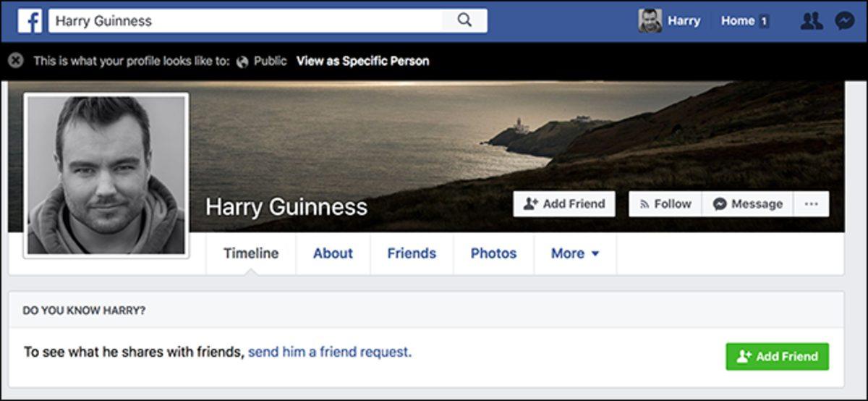Open the Friends tab
868x401 pixels.
412,253
